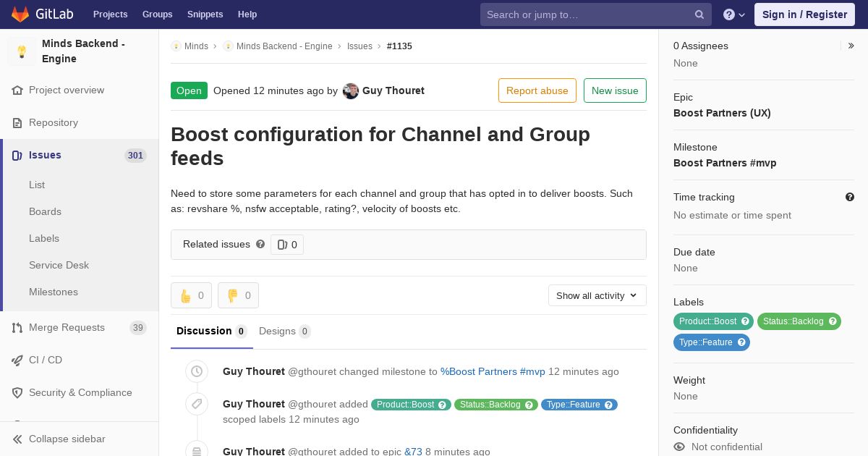Viewport: 868px width, 456px height.
Task: Click the Minds Backend - Engine breadcrumb
Action: pos(284,46)
